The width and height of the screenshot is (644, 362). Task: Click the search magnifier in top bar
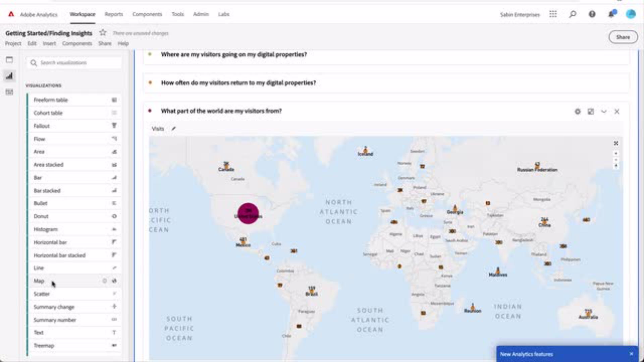tap(573, 14)
